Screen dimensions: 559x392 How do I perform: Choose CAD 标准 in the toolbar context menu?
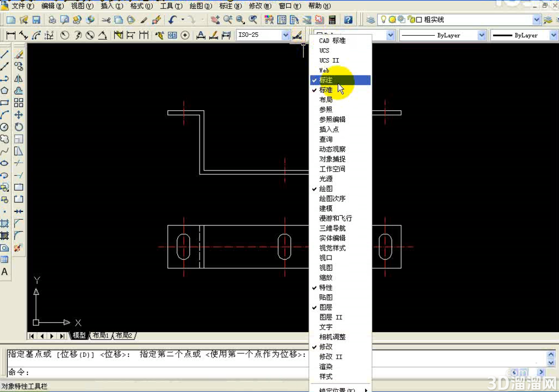click(x=340, y=41)
